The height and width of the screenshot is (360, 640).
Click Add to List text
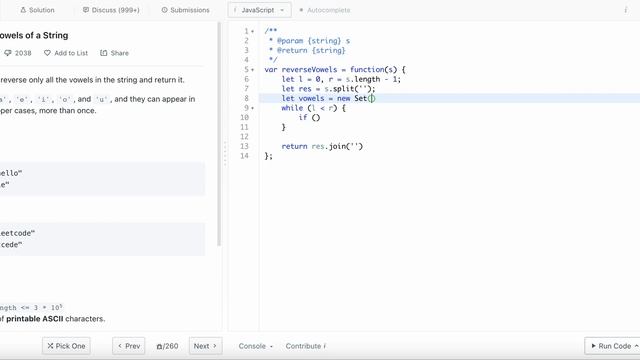[x=71, y=53]
